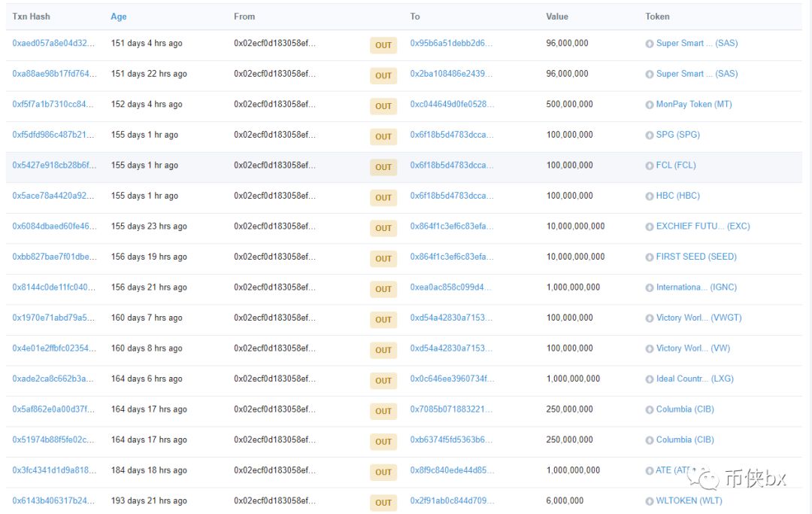Open transaction hash 0x6084dbaed60fe46...
The width and height of the screenshot is (812, 514).
[x=54, y=227]
